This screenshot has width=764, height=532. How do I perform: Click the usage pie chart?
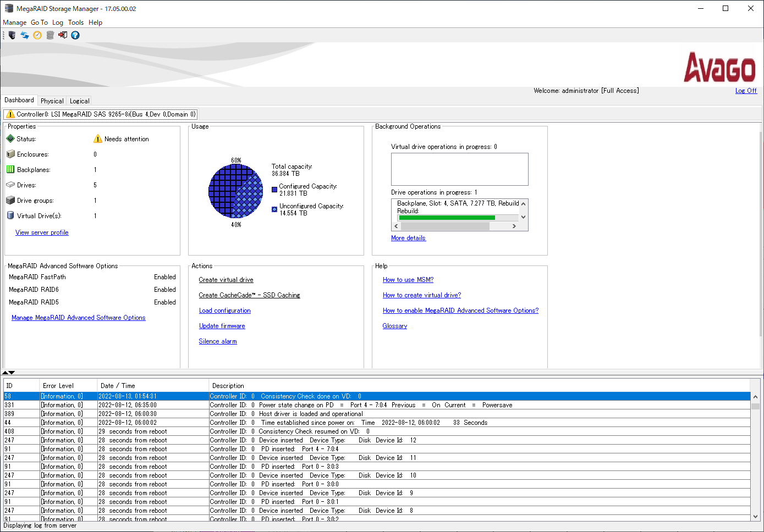click(236, 192)
